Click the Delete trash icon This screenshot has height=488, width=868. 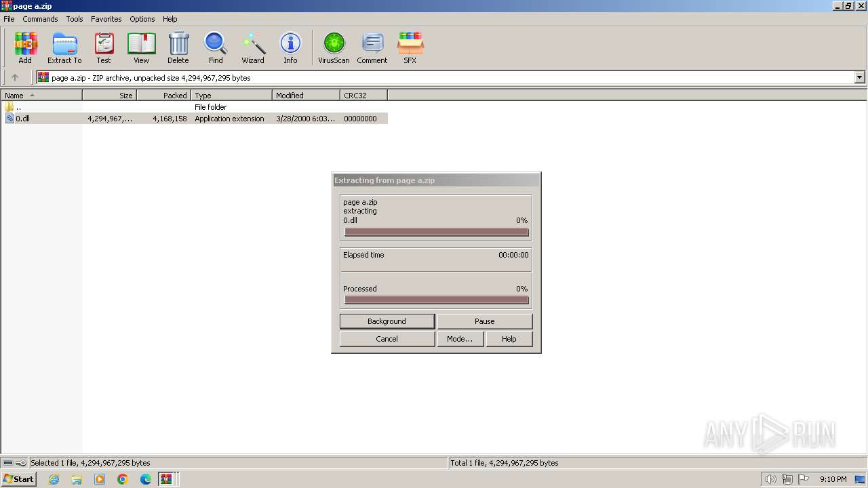point(178,47)
